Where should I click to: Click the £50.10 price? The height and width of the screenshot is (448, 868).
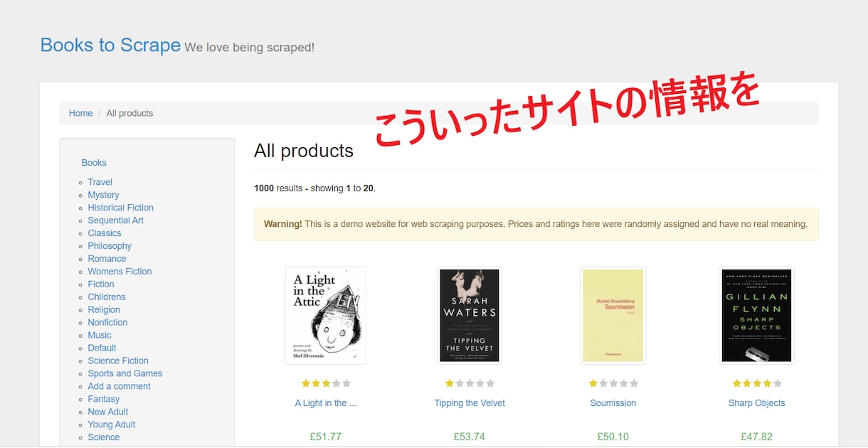click(x=613, y=437)
